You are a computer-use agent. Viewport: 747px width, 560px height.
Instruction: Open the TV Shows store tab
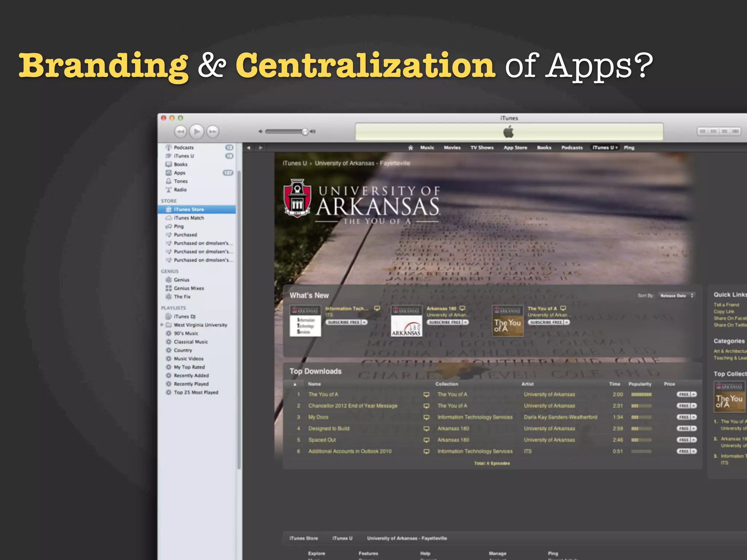click(482, 148)
